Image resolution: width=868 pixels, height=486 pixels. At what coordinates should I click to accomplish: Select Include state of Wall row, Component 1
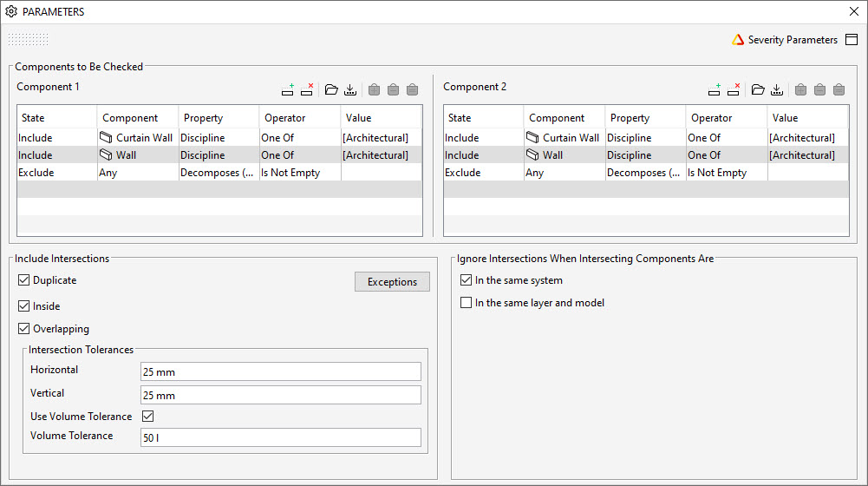tap(57, 155)
